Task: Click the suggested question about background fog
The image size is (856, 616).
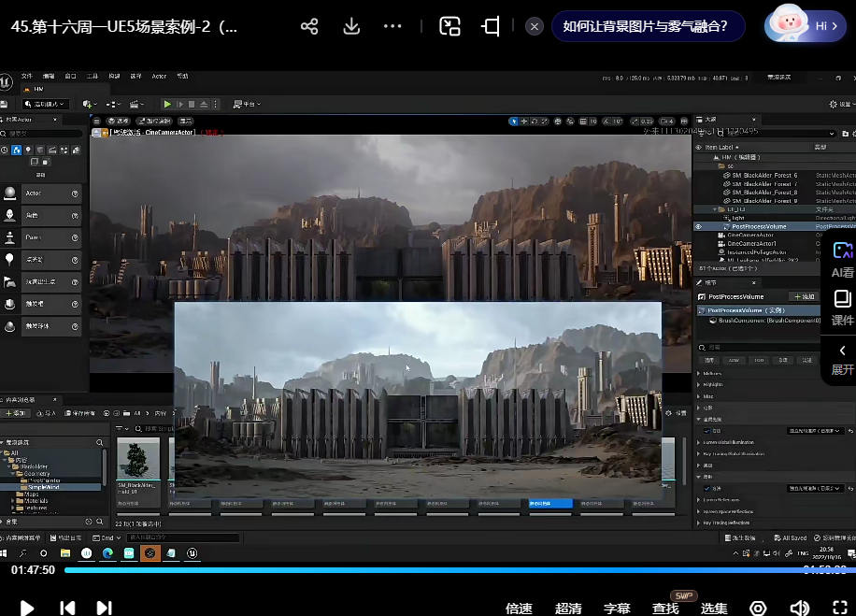Action: (x=645, y=26)
